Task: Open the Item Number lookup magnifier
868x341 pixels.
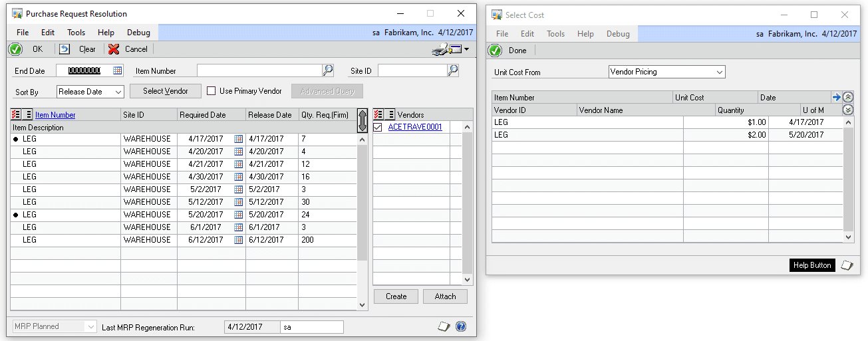Action: (328, 70)
